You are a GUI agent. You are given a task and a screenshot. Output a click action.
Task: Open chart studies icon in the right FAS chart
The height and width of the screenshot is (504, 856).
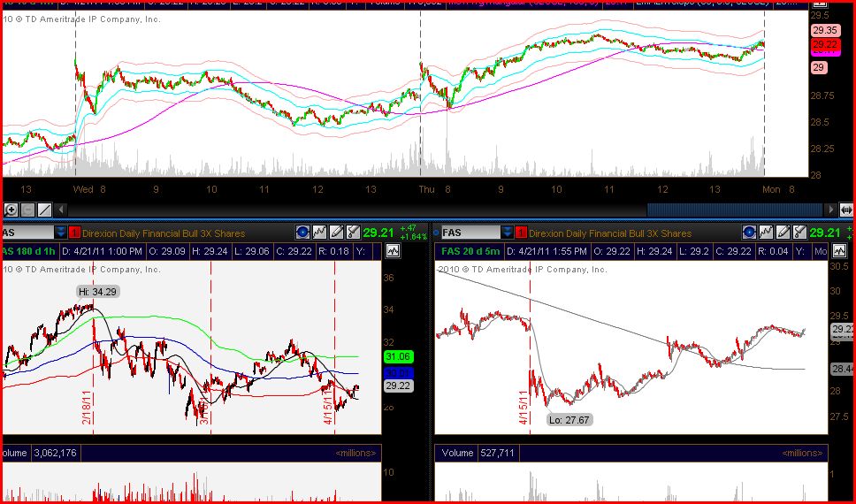766,233
